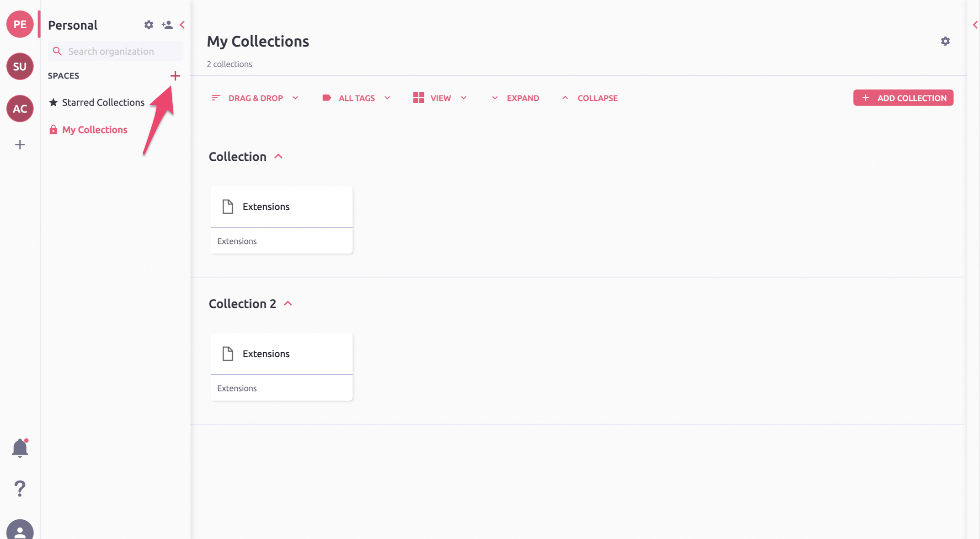The height and width of the screenshot is (539, 980).
Task: Collapse the Collection 2 section chevron
Action: 288,304
